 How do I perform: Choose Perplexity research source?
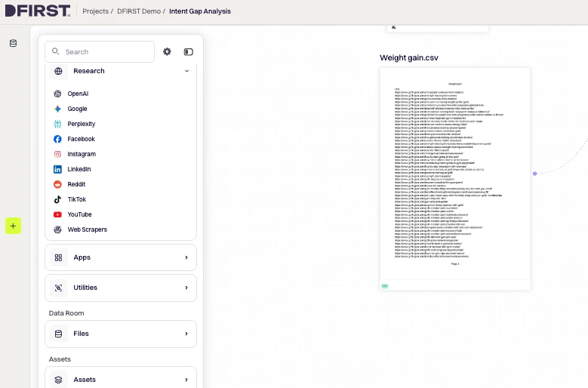coord(82,124)
